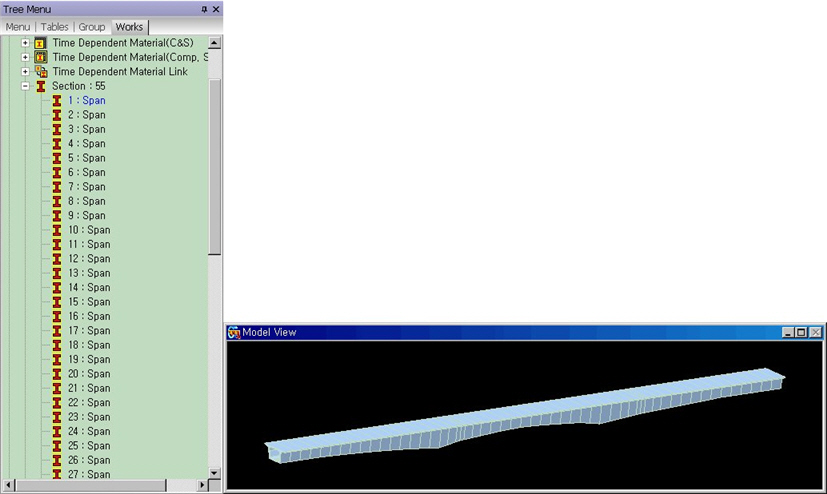Expand Time Dependent Material Link node
This screenshot has height=494, width=827.
[25, 72]
